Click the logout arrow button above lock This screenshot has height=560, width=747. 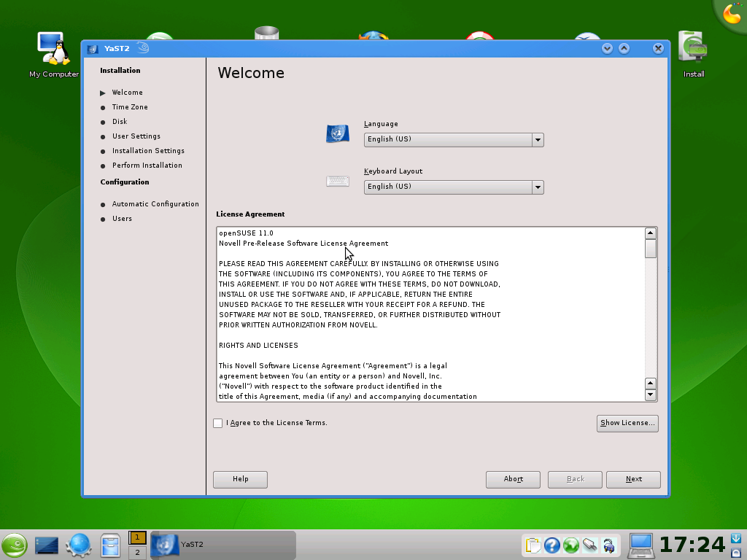pyautogui.click(x=736, y=539)
